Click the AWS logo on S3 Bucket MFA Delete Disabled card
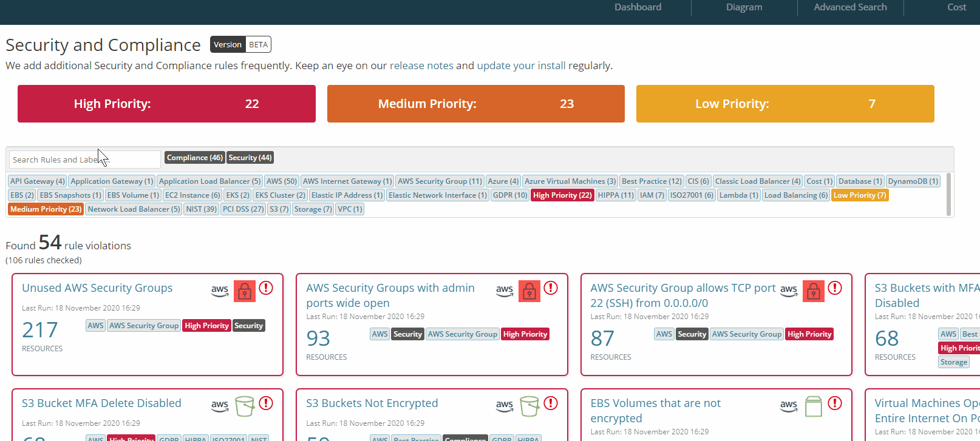Screen dimensions: 980x441 point(220,406)
